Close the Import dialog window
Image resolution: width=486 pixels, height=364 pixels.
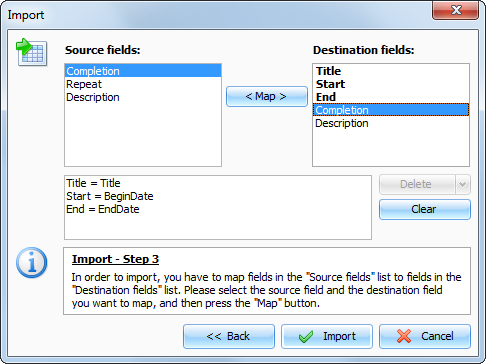click(455, 10)
